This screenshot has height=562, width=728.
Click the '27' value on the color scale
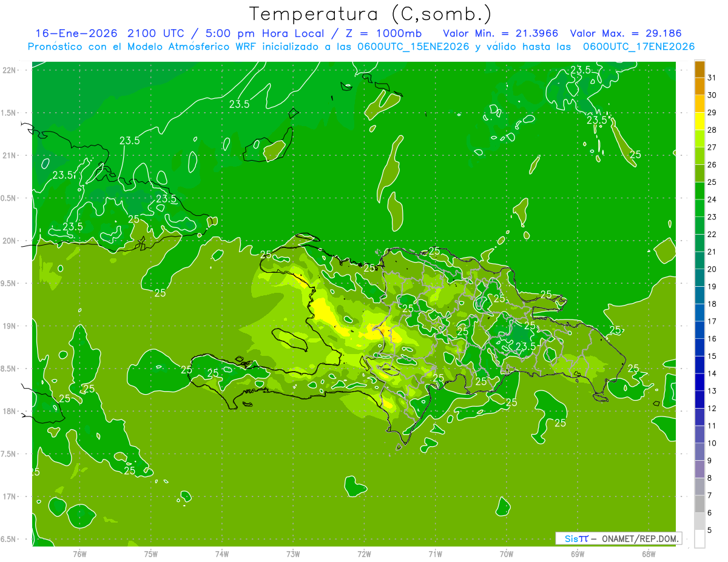tap(712, 147)
